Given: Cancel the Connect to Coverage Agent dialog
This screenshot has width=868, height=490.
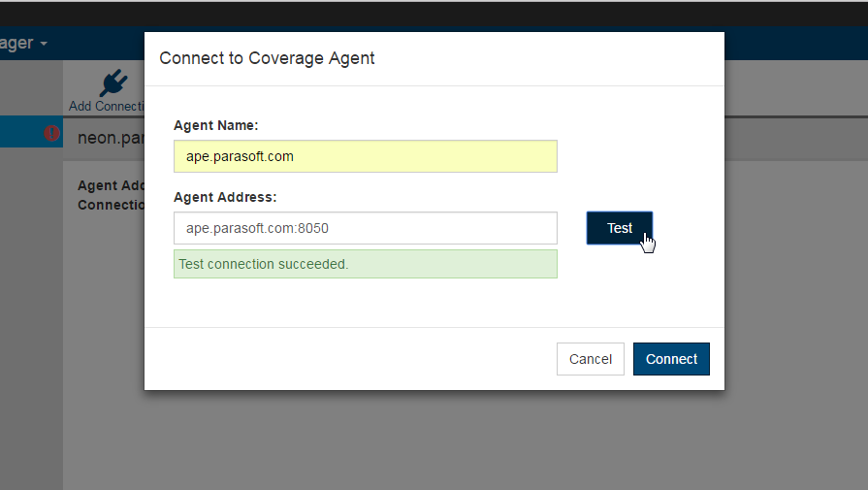Looking at the screenshot, I should pos(590,359).
